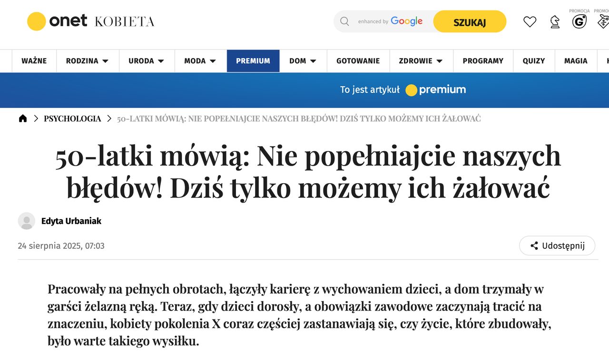Screen dimensions: 609x364
Task: Open the PROGRAMY menu item
Action: (483, 61)
